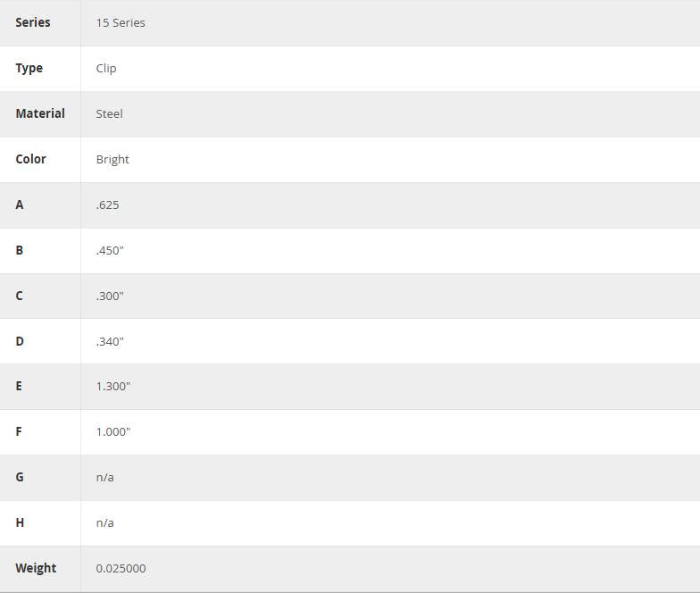The width and height of the screenshot is (700, 593).
Task: Click the "n/a" value for H
Action: coord(105,523)
